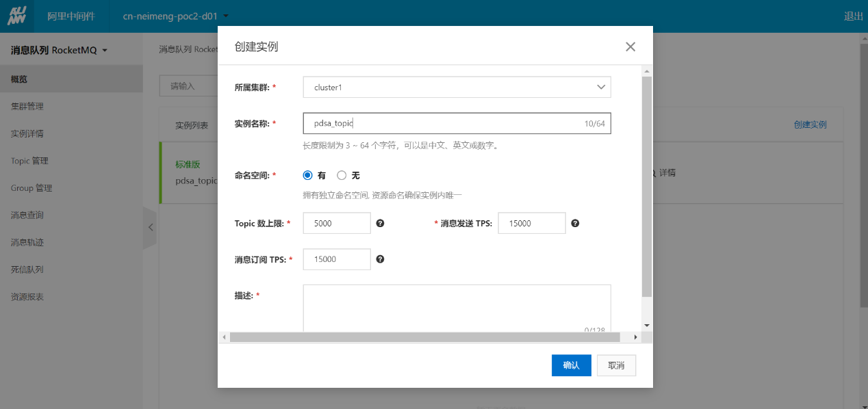Focus the 实例名称 input field
This screenshot has width=868, height=409.
pos(457,123)
